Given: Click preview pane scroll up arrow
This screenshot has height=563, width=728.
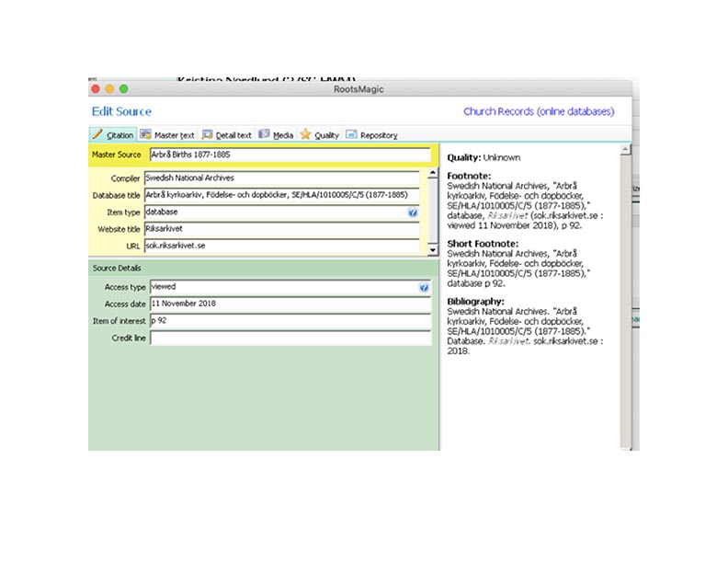Looking at the screenshot, I should coord(625,149).
